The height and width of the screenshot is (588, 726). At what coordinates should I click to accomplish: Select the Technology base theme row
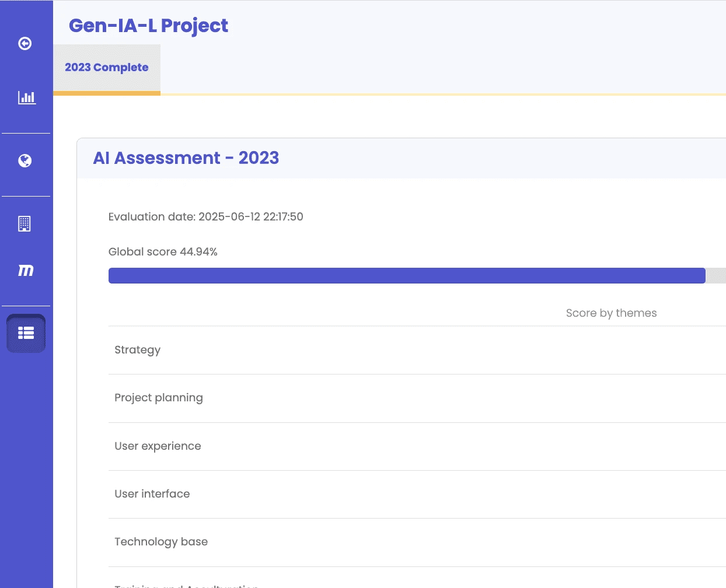pyautogui.click(x=417, y=542)
